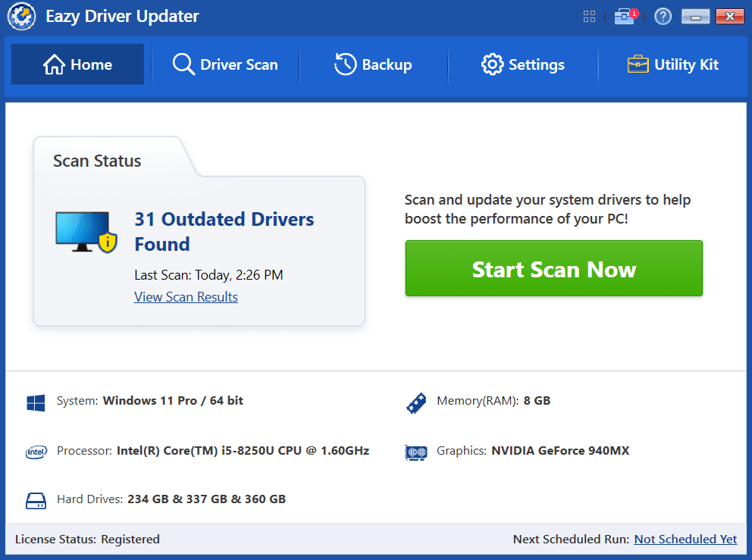752x560 pixels.
Task: Open the Utility Kit tab
Action: [x=672, y=64]
